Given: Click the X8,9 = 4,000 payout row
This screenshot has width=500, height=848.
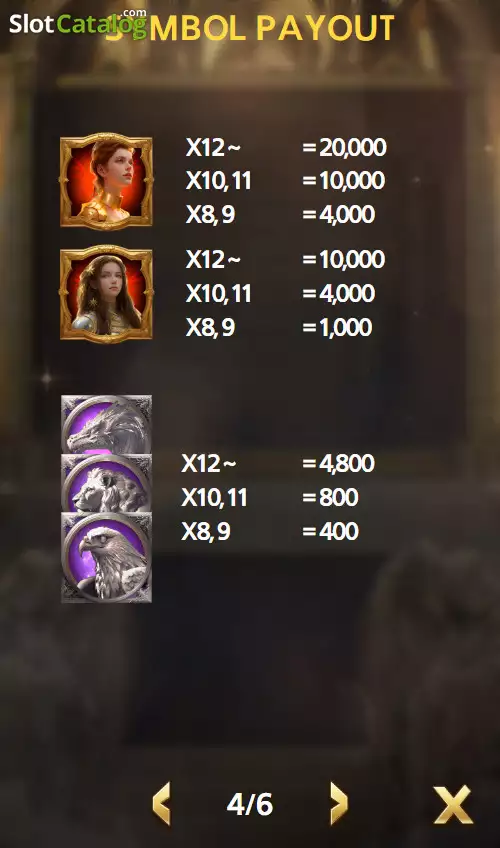Looking at the screenshot, I should (x=281, y=215).
